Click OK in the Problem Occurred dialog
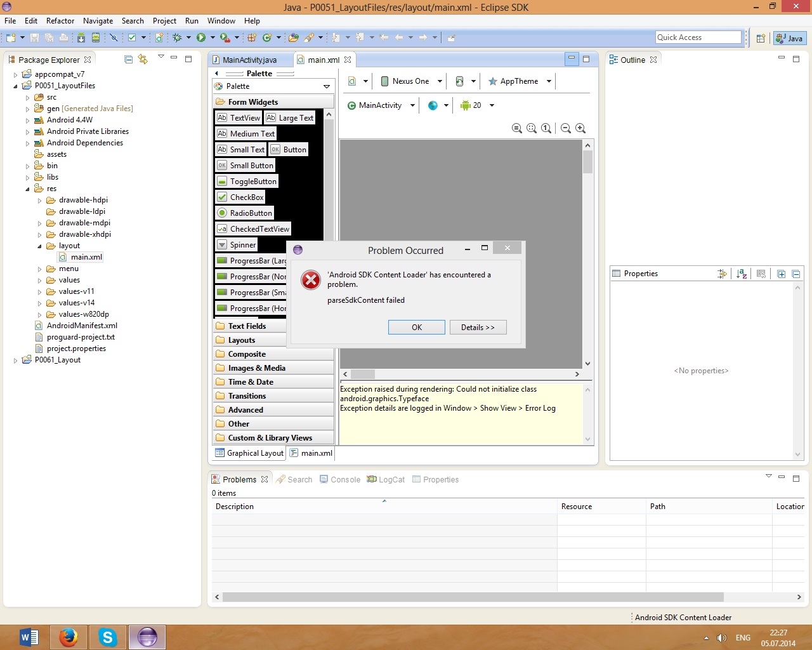 pyautogui.click(x=417, y=328)
